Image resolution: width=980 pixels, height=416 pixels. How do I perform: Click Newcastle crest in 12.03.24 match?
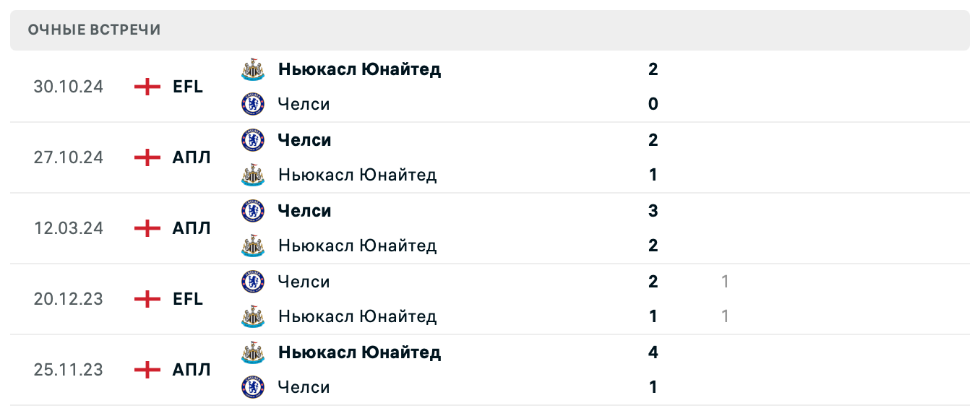click(252, 246)
